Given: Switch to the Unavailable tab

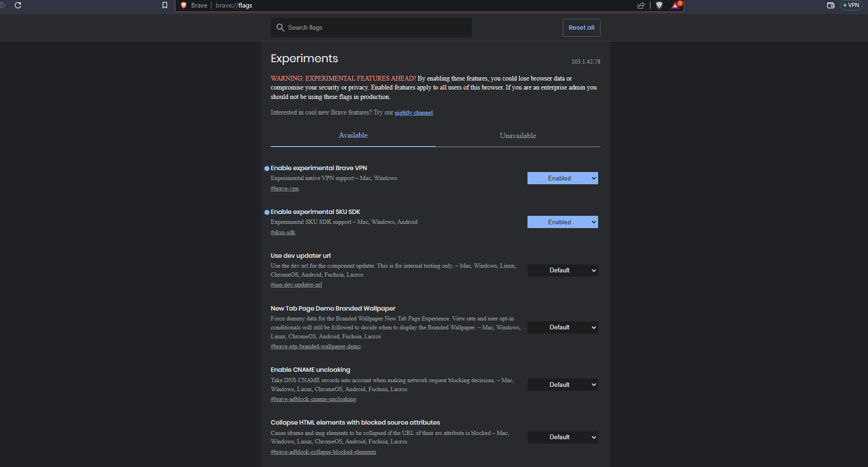Looking at the screenshot, I should click(518, 135).
